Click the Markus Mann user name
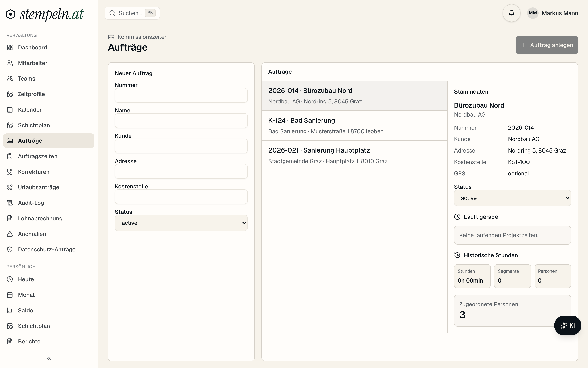Image resolution: width=588 pixels, height=368 pixels. point(560,13)
